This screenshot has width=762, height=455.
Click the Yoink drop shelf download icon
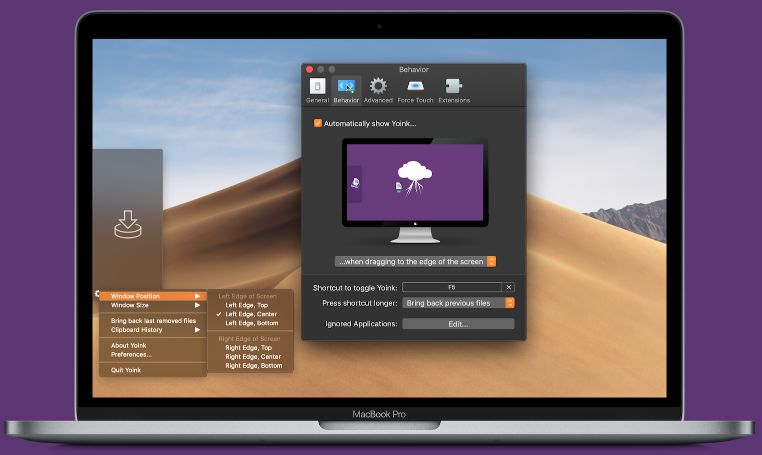click(x=128, y=224)
